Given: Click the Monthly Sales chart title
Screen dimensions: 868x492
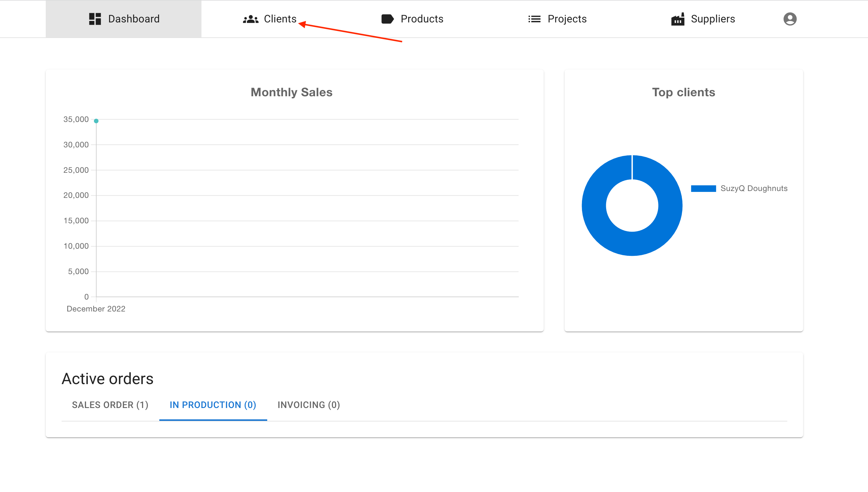Looking at the screenshot, I should [x=291, y=92].
